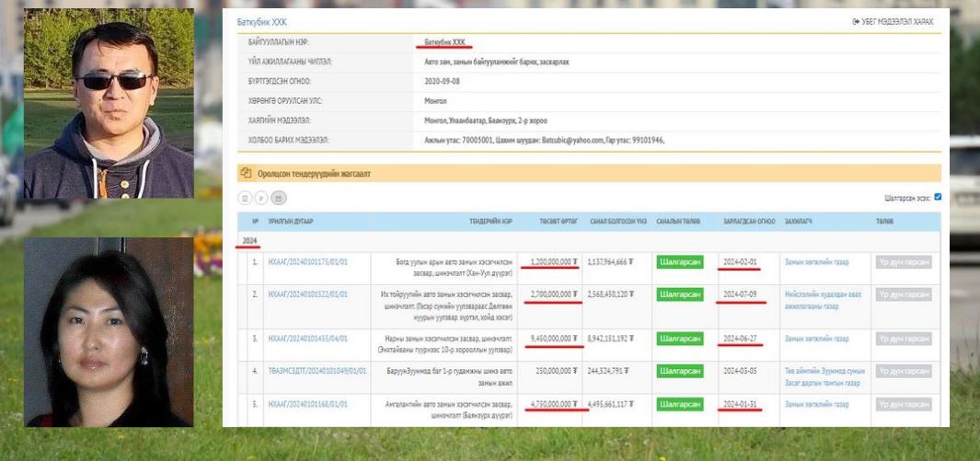
Task: Click the first round toolbar icon above table
Action: (246, 197)
